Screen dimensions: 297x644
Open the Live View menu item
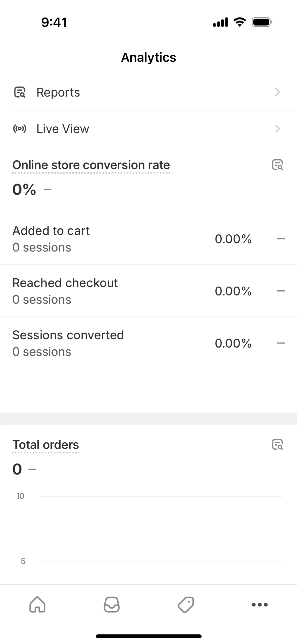point(63,129)
